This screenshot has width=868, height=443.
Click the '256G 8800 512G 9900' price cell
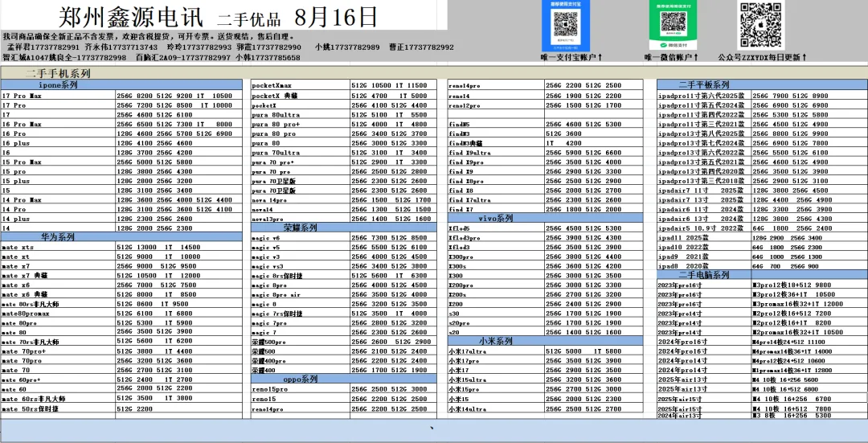pyautogui.click(x=809, y=133)
